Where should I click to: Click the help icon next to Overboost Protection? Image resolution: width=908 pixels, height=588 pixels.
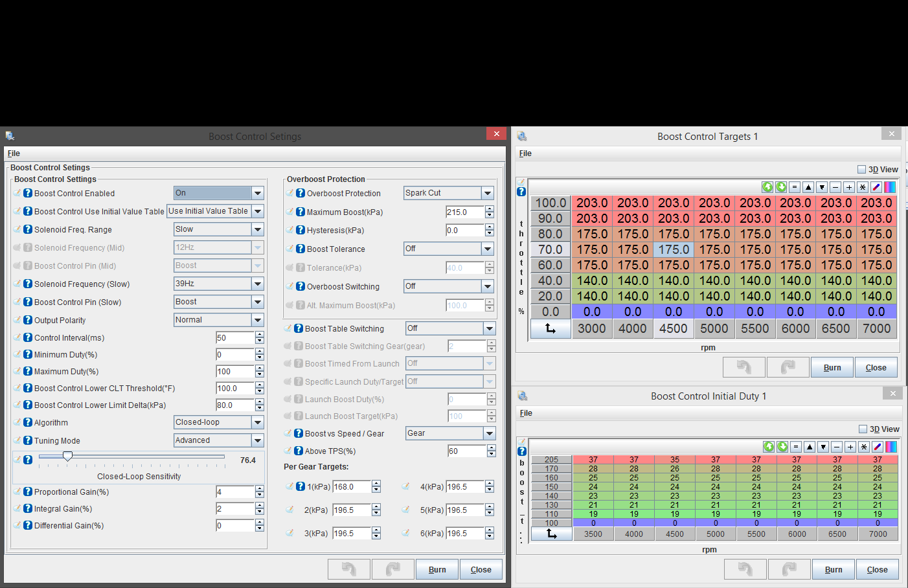click(301, 193)
